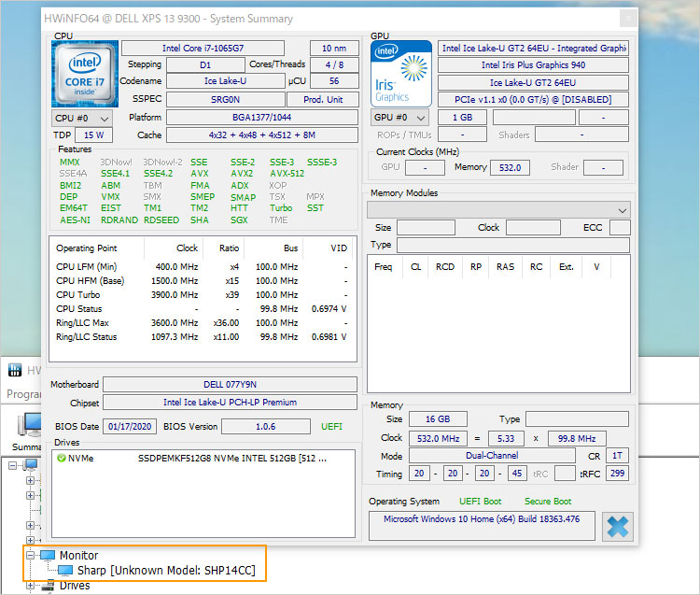Click the green check icon beside NVMe
The image size is (700, 595).
coord(62,458)
